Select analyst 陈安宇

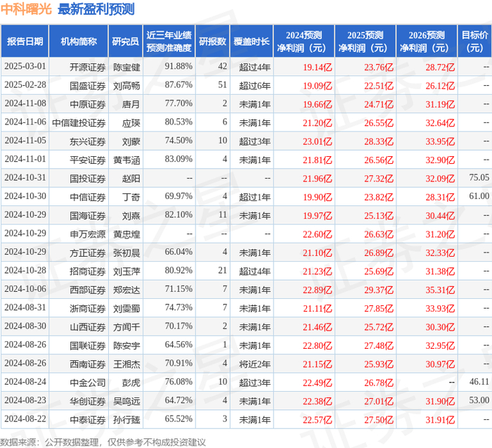[127, 345]
